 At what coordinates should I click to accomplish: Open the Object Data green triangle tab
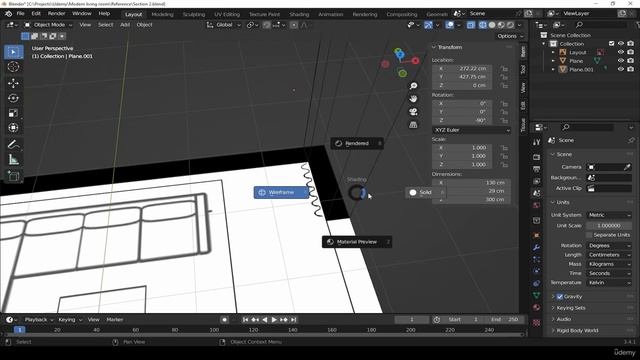pos(537,295)
